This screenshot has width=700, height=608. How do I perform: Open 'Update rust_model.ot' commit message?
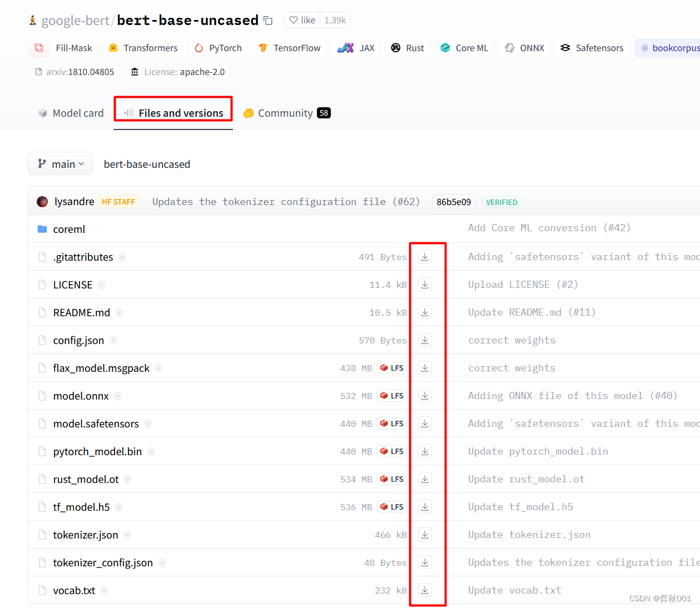pyautogui.click(x=527, y=479)
